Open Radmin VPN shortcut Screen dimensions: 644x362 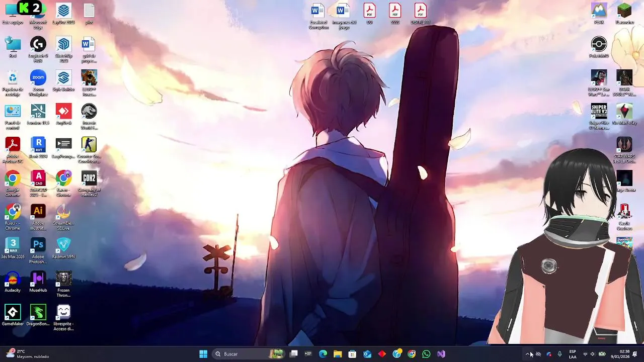pyautogui.click(x=63, y=248)
